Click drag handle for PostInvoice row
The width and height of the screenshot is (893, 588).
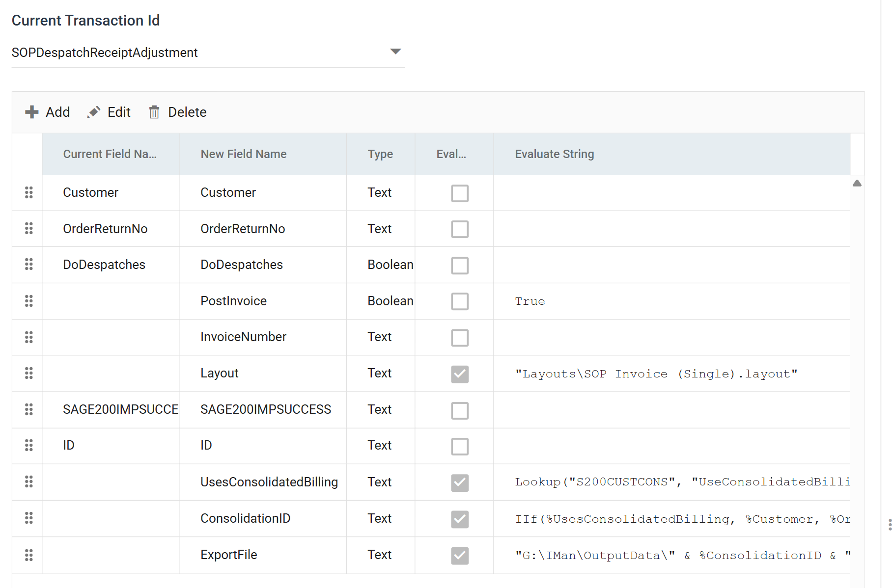(x=29, y=301)
